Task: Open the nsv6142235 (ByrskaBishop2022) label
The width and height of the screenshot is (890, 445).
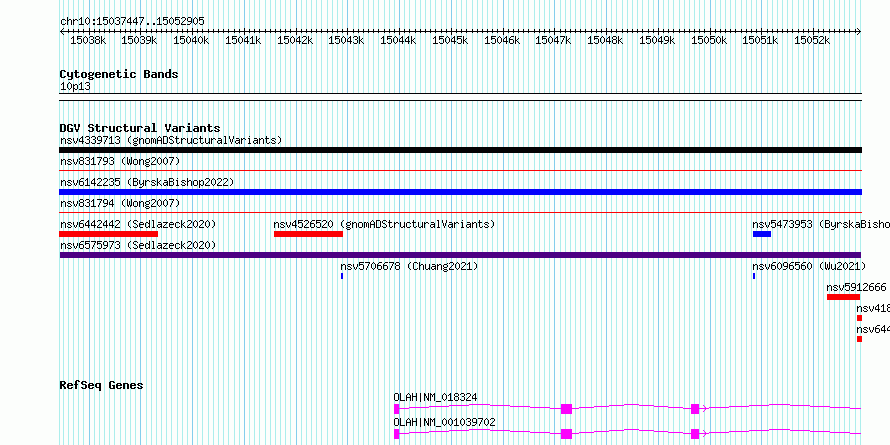Action: 147,182
